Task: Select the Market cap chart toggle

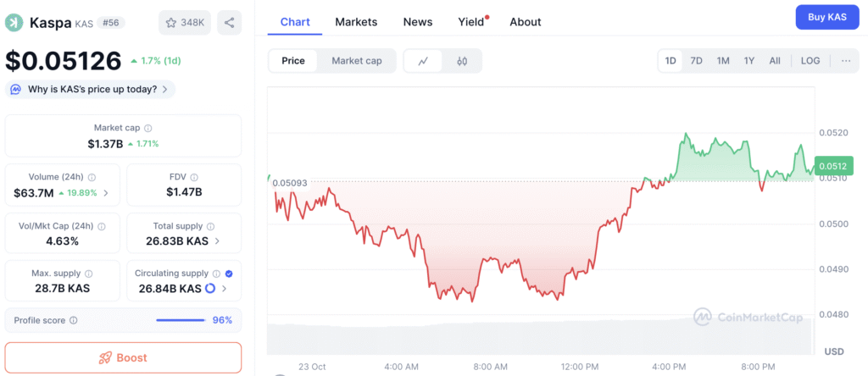Action: click(357, 61)
